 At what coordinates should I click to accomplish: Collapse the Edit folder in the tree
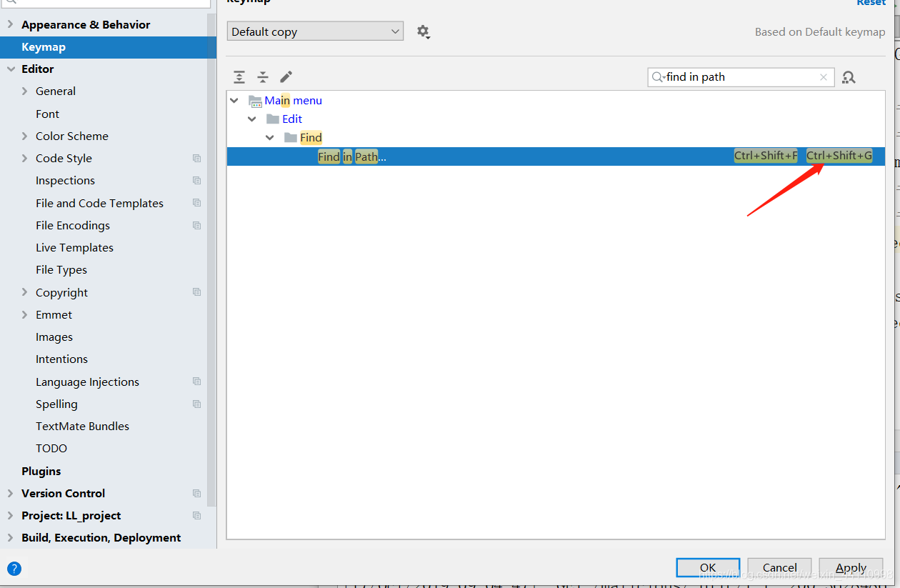point(251,119)
